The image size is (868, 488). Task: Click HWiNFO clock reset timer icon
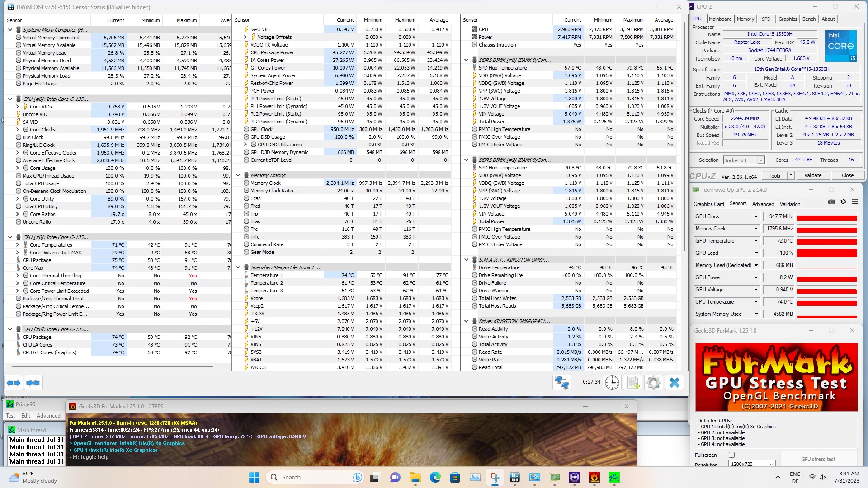tap(612, 383)
